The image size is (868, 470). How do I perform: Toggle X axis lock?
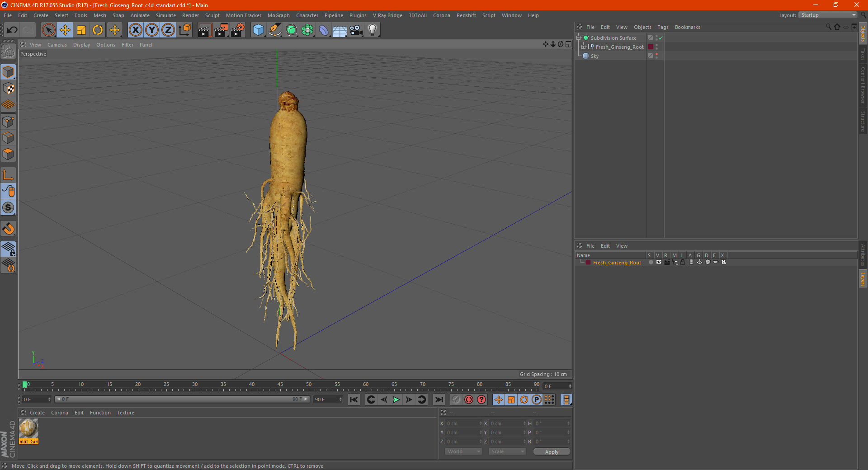click(x=135, y=30)
